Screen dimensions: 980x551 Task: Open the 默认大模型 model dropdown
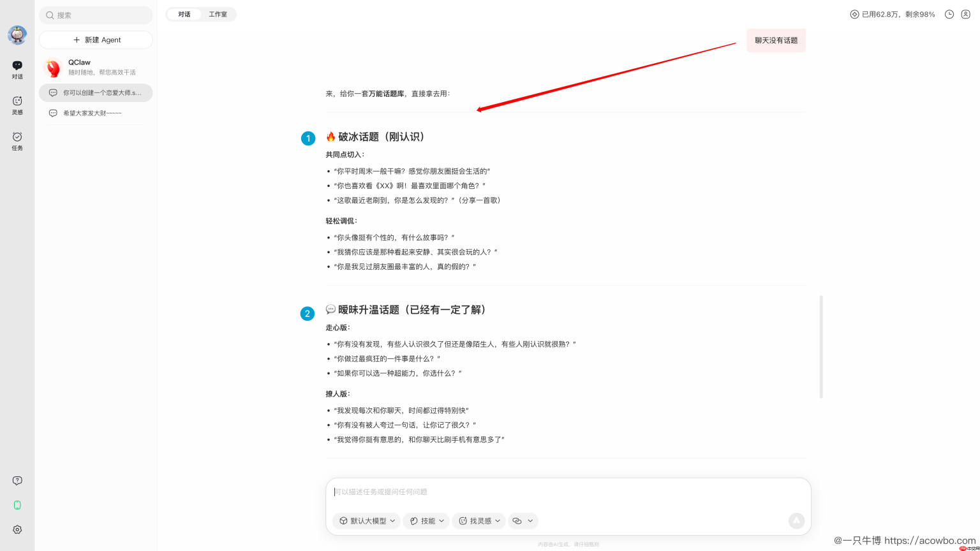tap(366, 521)
